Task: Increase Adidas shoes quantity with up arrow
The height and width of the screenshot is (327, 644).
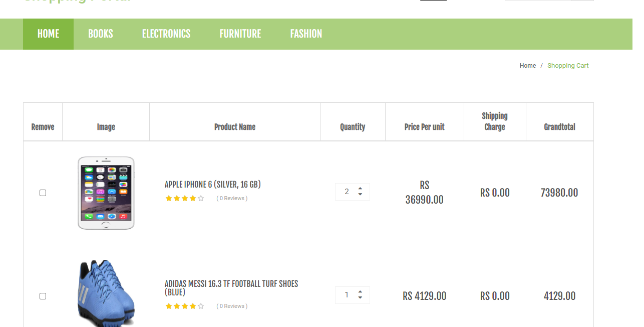Action: (x=360, y=292)
